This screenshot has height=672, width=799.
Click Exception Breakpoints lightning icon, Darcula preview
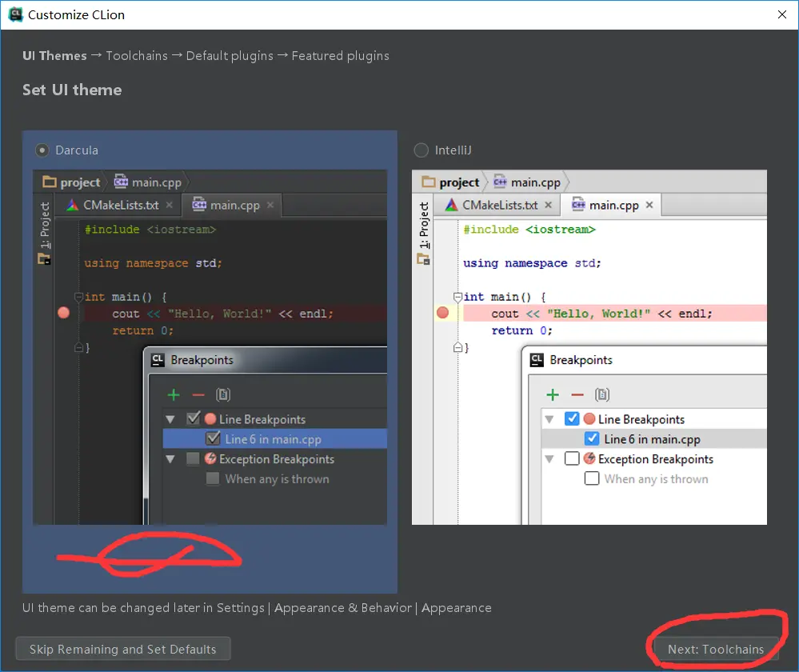click(x=210, y=458)
